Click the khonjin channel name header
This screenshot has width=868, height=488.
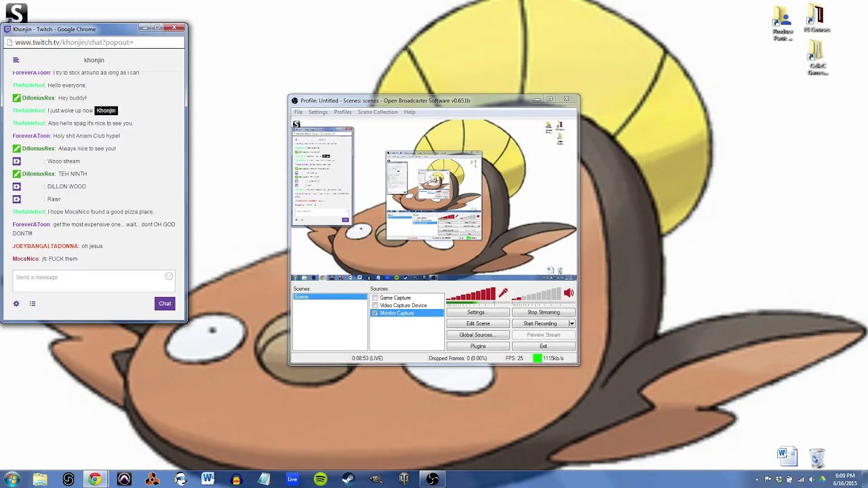pyautogui.click(x=94, y=60)
